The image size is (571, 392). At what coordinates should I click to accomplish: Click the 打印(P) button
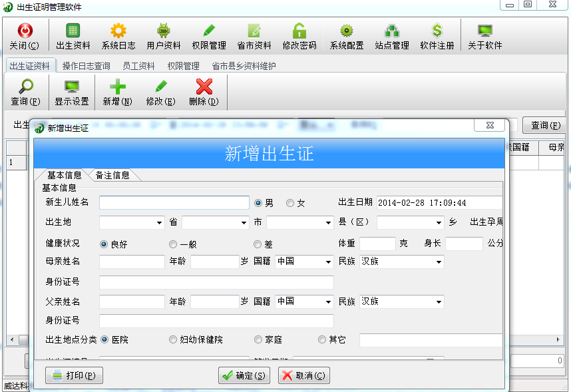(74, 375)
